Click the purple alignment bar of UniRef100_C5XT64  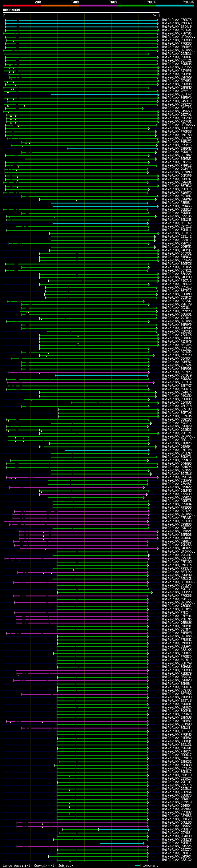pyautogui.click(x=82, y=478)
